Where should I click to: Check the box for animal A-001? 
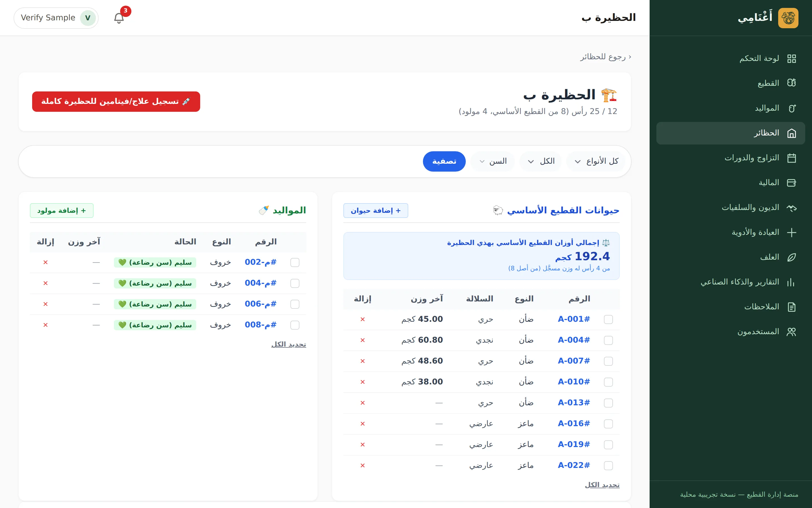[x=608, y=319]
